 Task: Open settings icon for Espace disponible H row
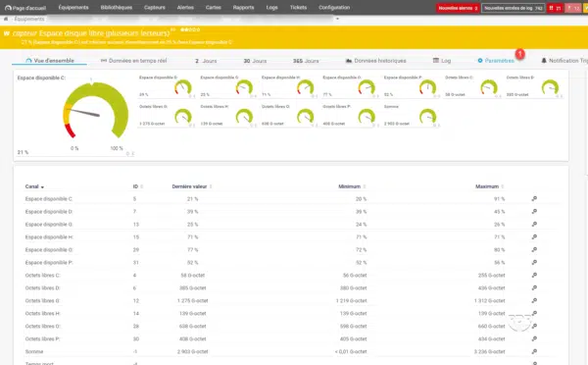534,236
